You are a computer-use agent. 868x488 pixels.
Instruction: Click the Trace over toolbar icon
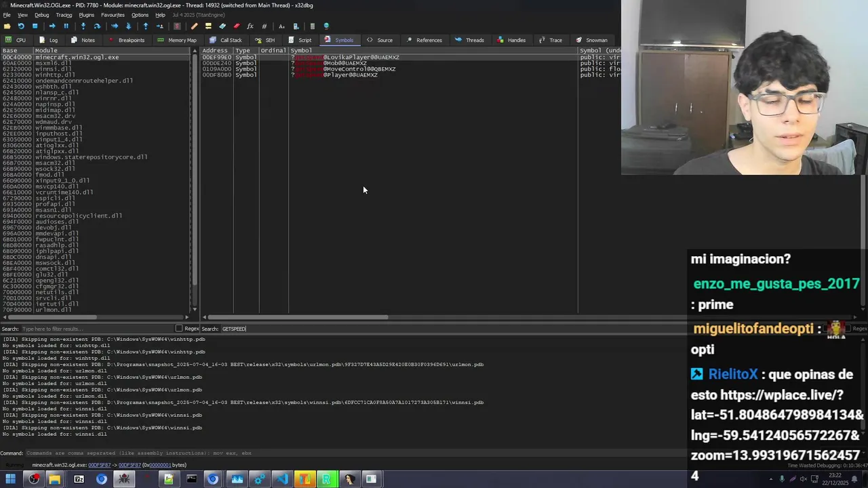tap(128, 26)
